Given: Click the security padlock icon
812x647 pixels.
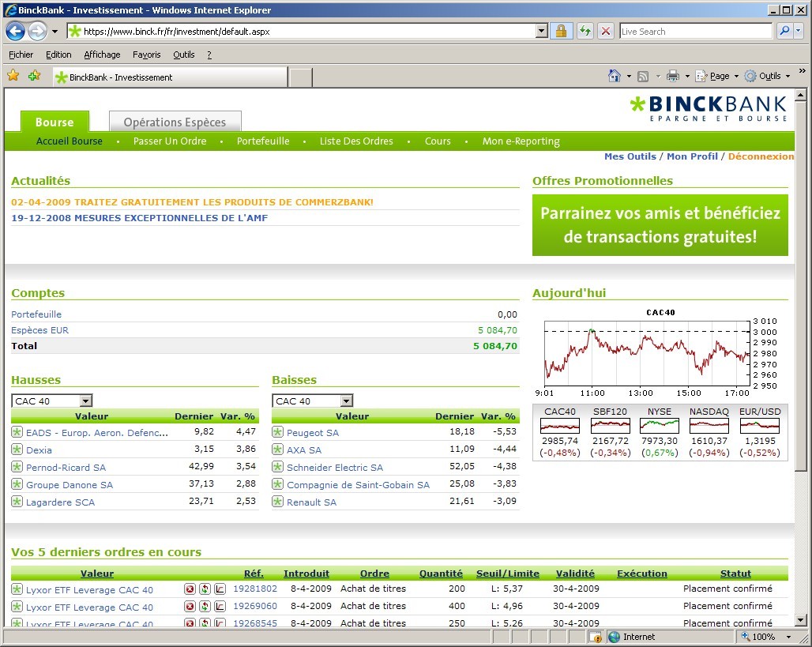Looking at the screenshot, I should (561, 31).
